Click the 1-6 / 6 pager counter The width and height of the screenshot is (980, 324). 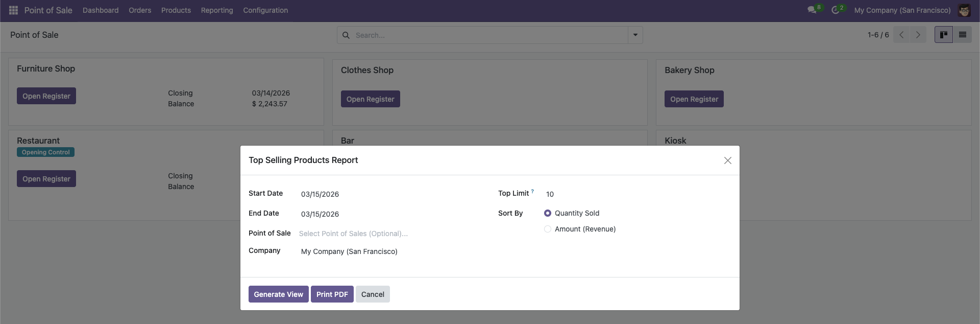(x=878, y=35)
